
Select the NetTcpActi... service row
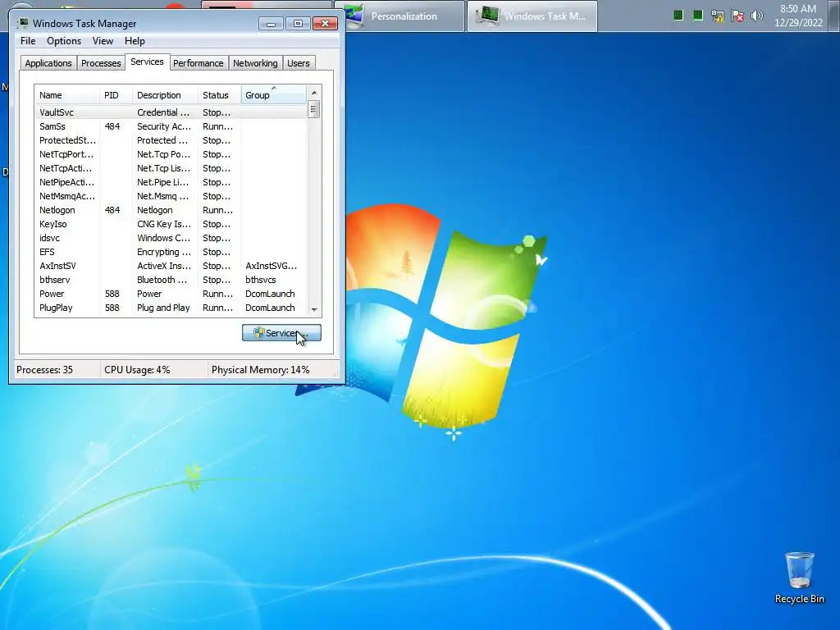point(171,168)
